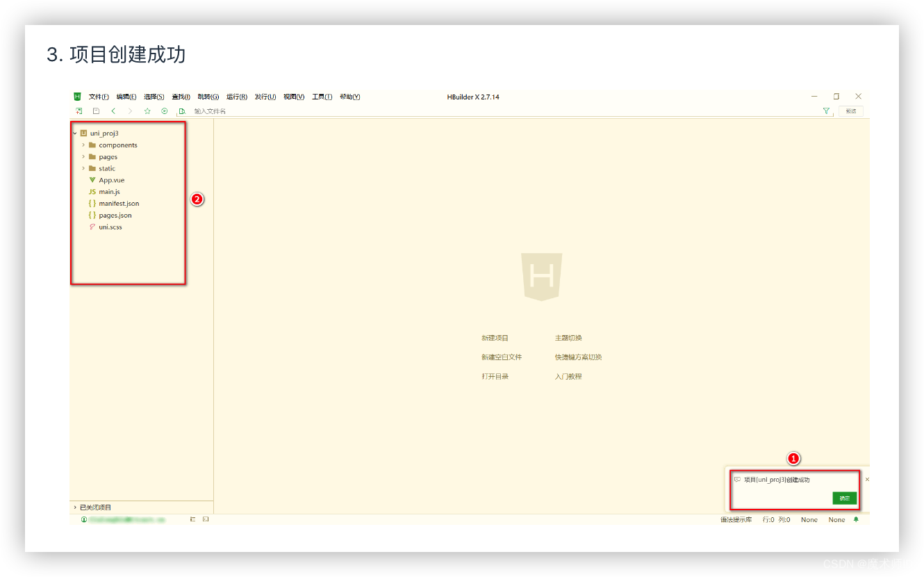Expand the components folder chevron

[x=83, y=145]
